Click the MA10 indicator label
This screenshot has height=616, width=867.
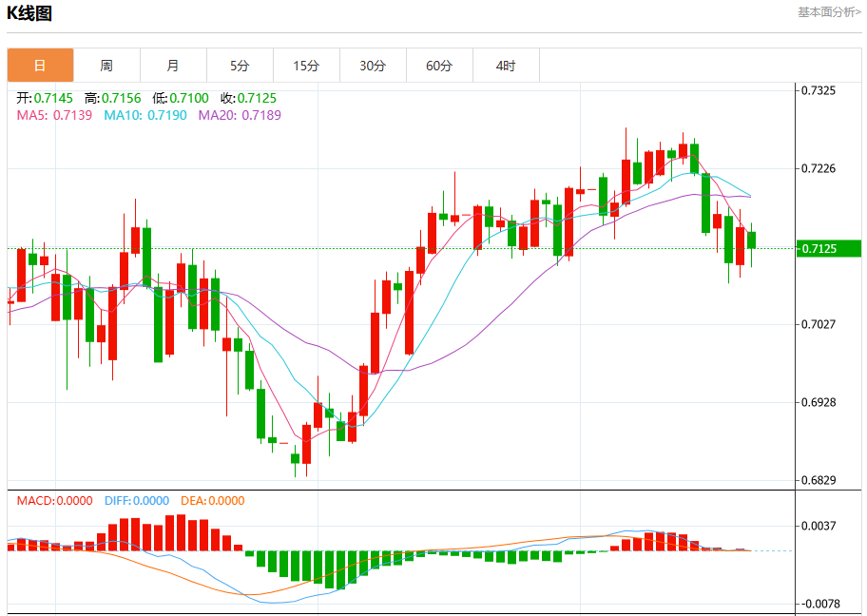click(145, 115)
